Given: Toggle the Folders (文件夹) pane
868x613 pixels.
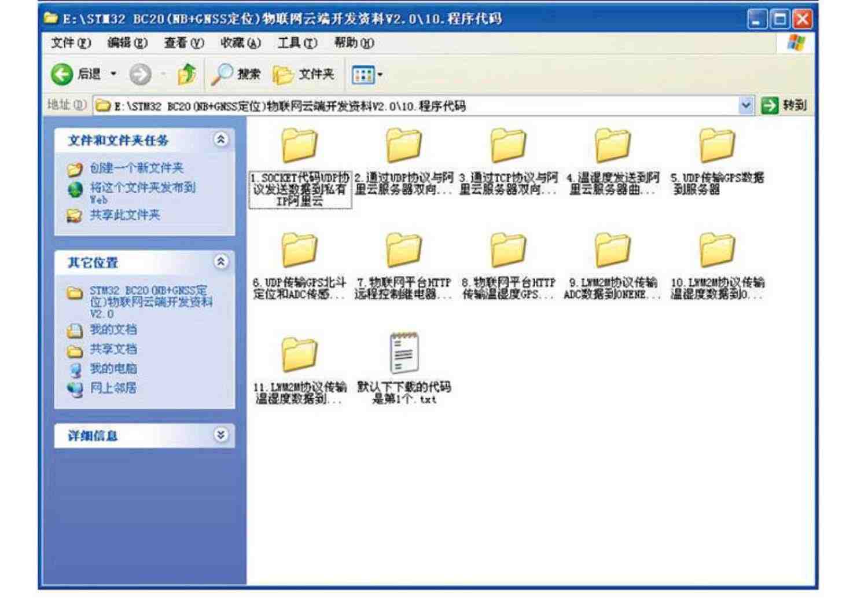Looking at the screenshot, I should [x=304, y=74].
